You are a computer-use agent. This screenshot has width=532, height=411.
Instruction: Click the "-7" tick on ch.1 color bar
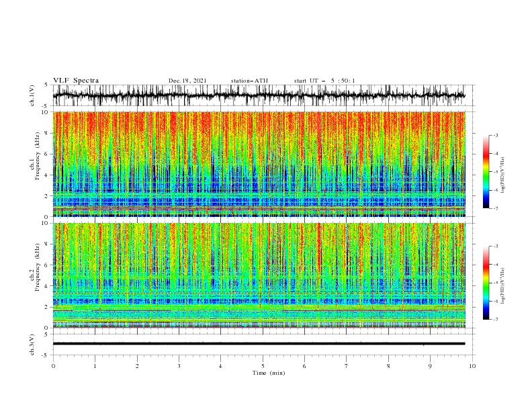[496, 208]
